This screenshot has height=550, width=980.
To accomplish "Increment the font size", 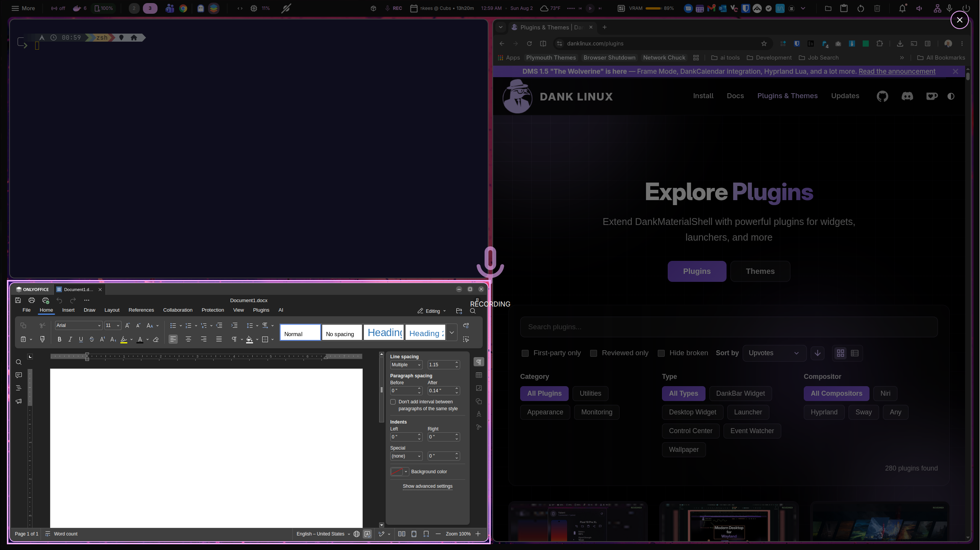I will (x=128, y=325).
